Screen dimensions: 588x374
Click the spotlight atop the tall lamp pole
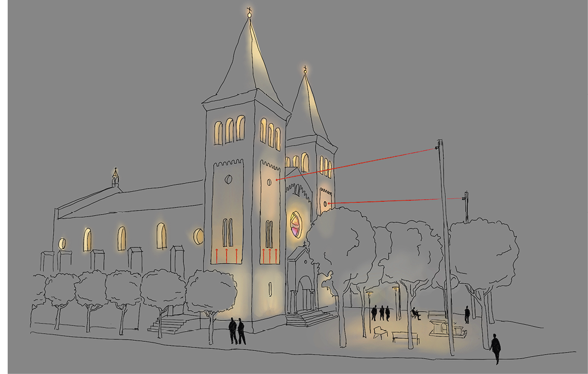(x=438, y=147)
